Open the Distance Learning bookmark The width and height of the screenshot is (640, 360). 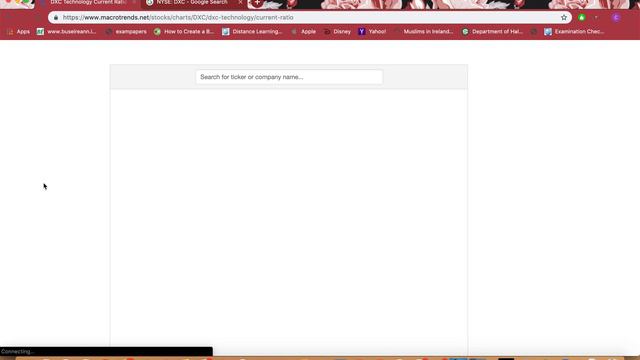[252, 31]
